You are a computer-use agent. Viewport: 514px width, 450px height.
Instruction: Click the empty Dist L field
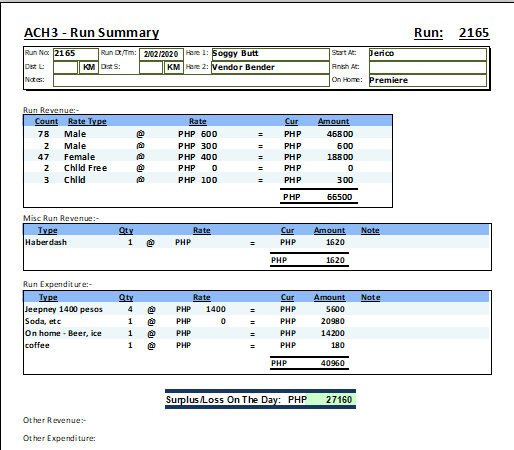(x=65, y=67)
